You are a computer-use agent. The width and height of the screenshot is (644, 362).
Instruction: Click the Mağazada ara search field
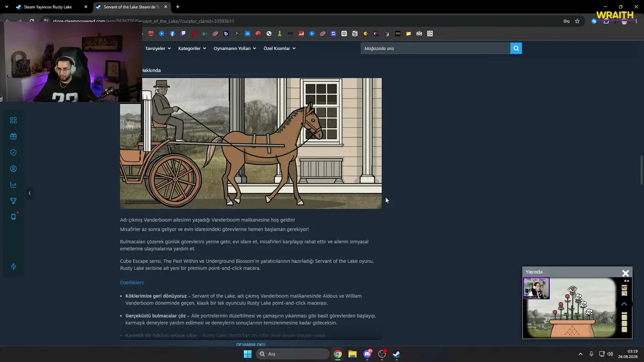tap(436, 48)
